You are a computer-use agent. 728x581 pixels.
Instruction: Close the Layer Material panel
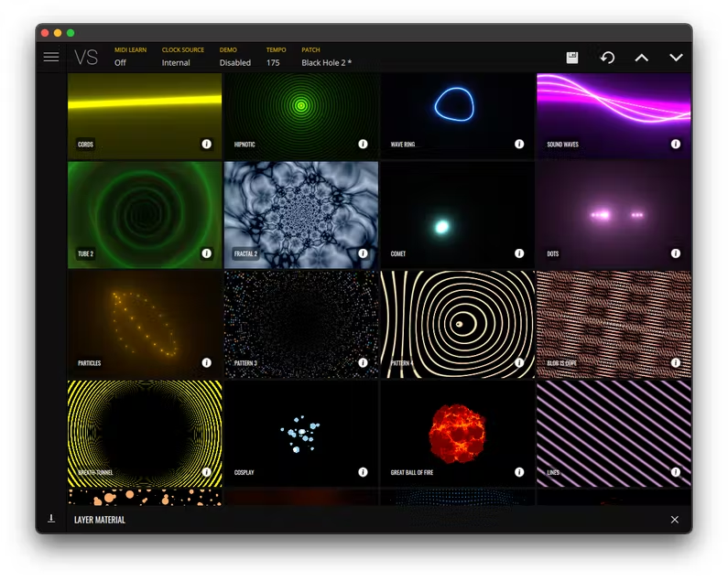[x=674, y=520]
